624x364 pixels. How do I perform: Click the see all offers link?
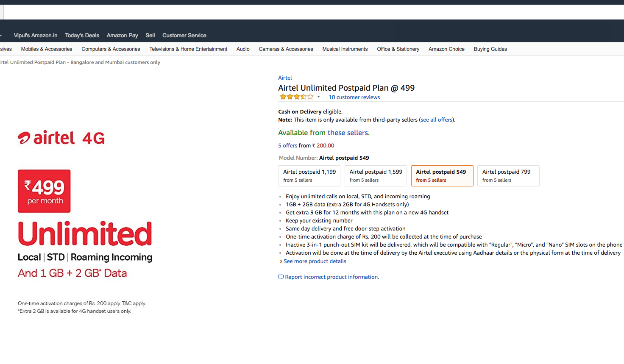click(x=437, y=120)
